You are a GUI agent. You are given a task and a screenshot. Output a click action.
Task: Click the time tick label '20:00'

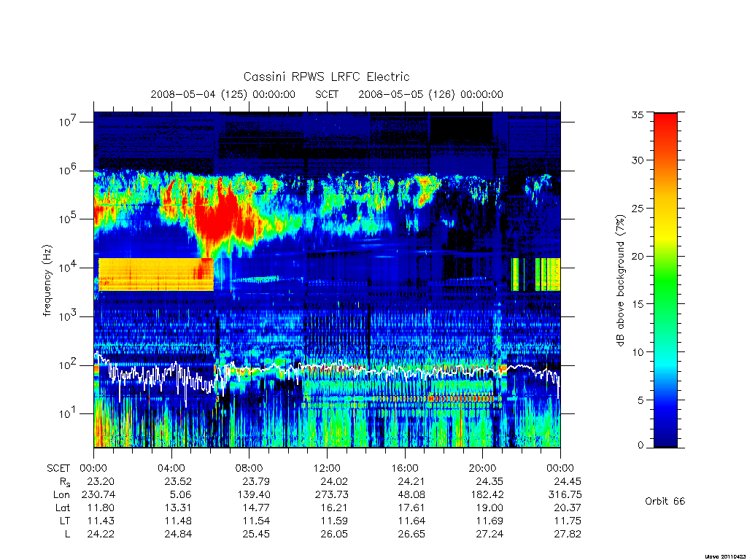pos(483,468)
